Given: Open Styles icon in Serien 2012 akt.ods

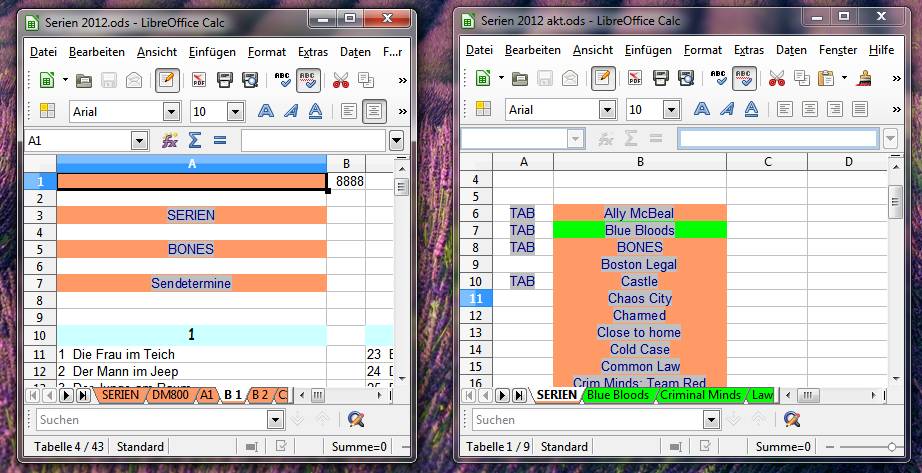Looking at the screenshot, I should point(483,108).
